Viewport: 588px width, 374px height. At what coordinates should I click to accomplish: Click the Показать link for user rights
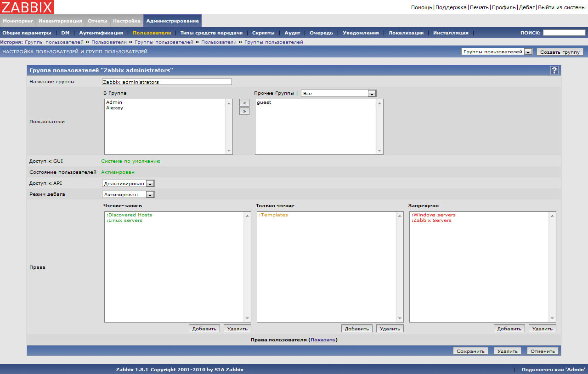click(x=322, y=340)
